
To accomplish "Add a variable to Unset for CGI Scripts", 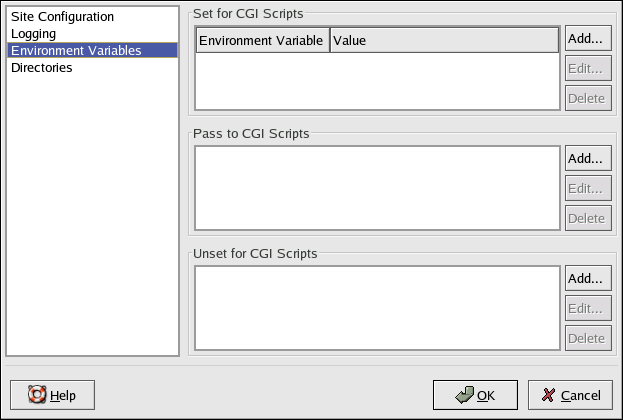I will 588,278.
